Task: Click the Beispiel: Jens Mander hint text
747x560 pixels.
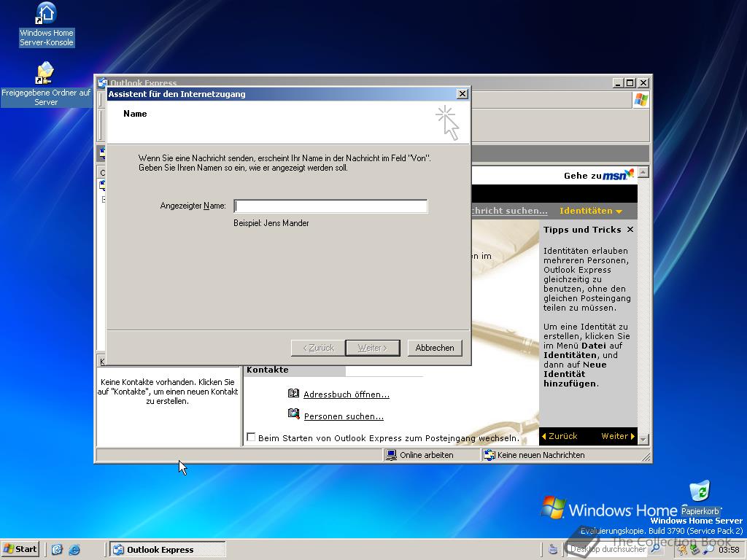Action: pyautogui.click(x=271, y=223)
